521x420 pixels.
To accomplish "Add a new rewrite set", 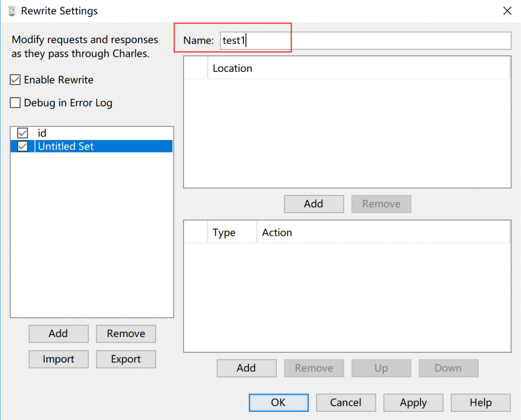I will click(59, 333).
